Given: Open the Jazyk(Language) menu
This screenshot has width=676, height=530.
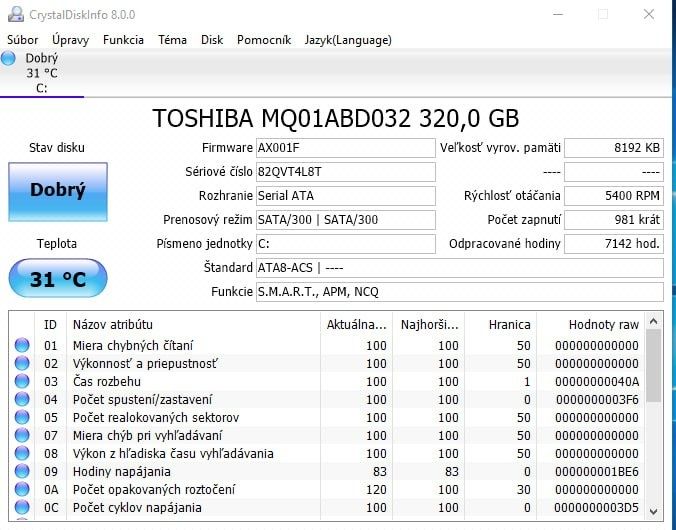Looking at the screenshot, I should point(348,40).
